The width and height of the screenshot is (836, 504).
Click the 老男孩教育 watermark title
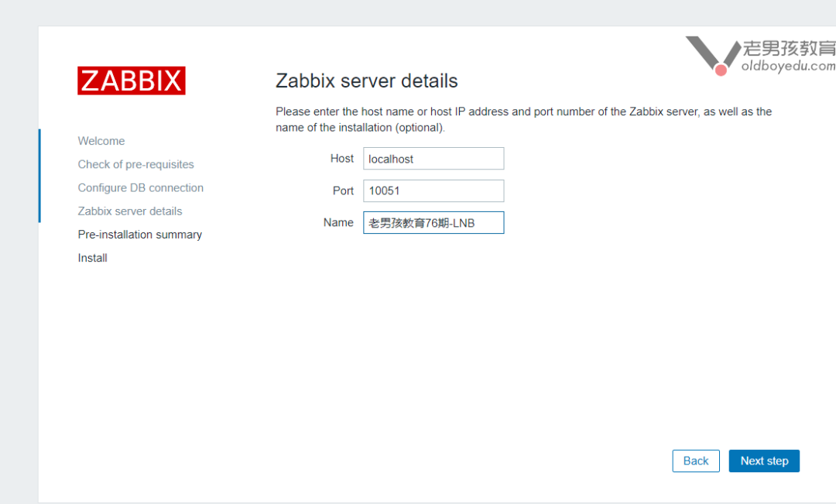[x=789, y=48]
